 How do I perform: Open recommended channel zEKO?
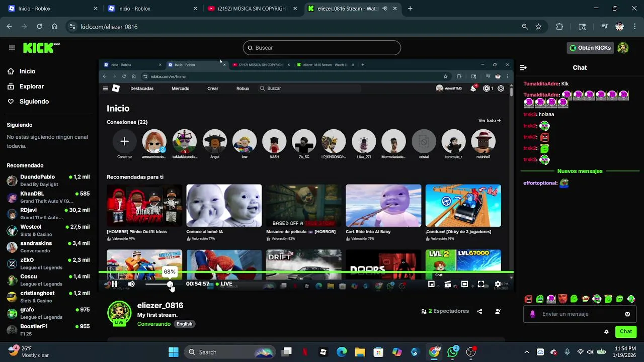(x=48, y=263)
